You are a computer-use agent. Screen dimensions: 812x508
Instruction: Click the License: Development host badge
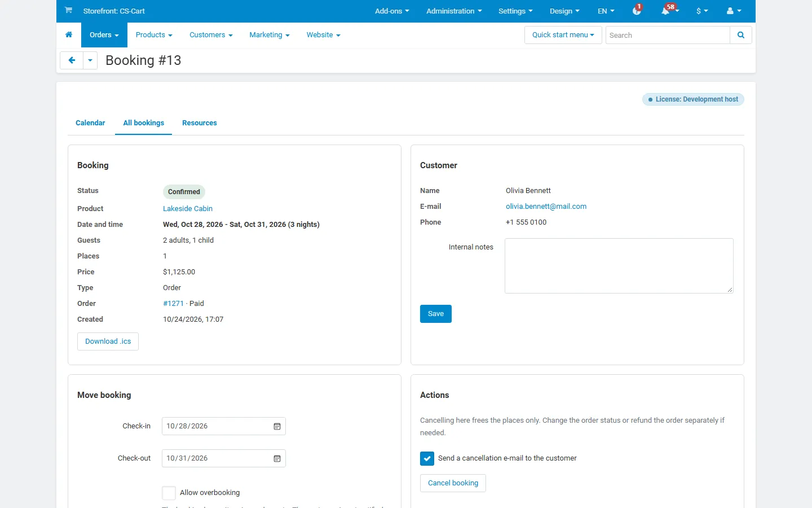693,99
